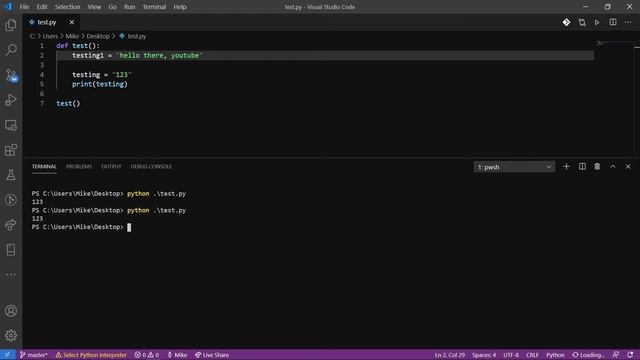Switch to the PROBLEMS panel tab

[79, 167]
